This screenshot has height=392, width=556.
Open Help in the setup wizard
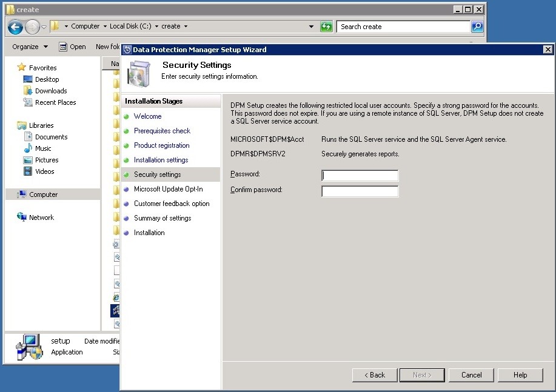tap(520, 375)
